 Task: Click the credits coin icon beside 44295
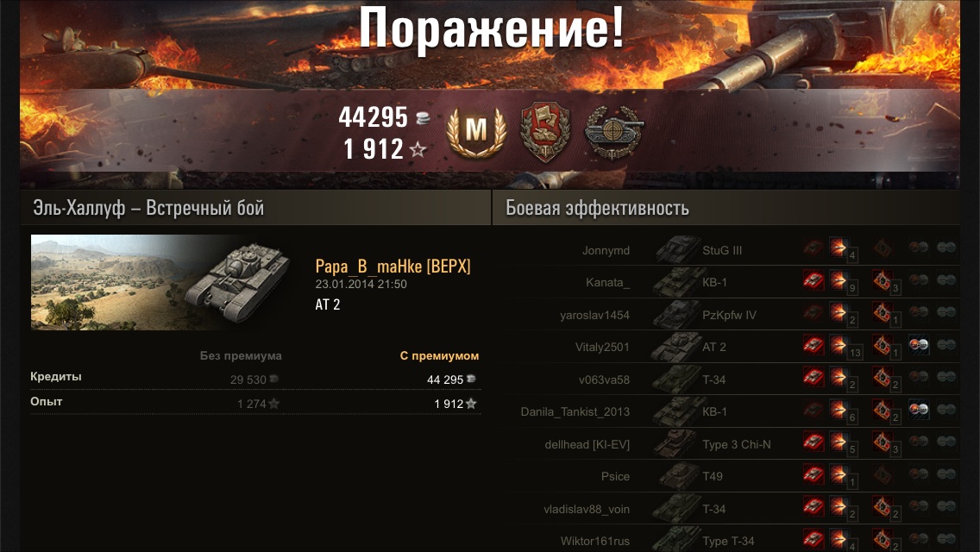pos(423,117)
